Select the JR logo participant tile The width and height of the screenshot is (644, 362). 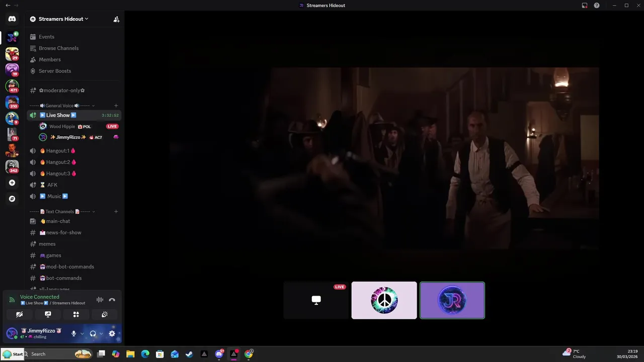click(452, 300)
